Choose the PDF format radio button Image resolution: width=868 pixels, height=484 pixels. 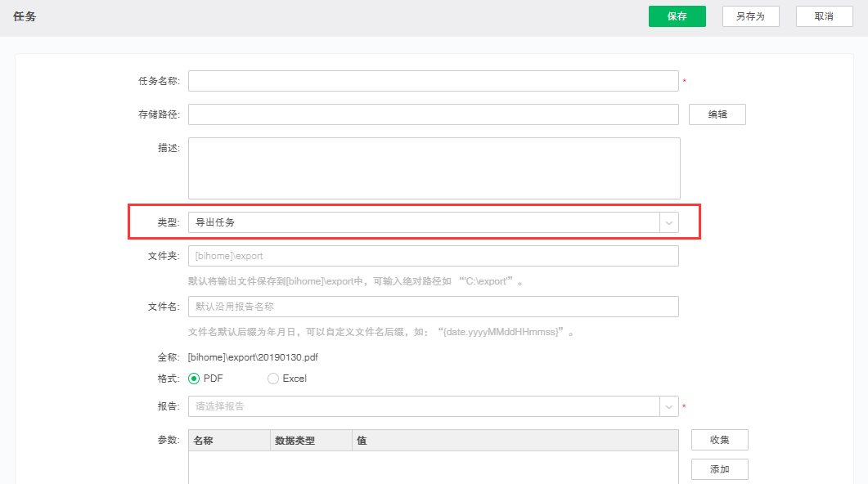(194, 379)
